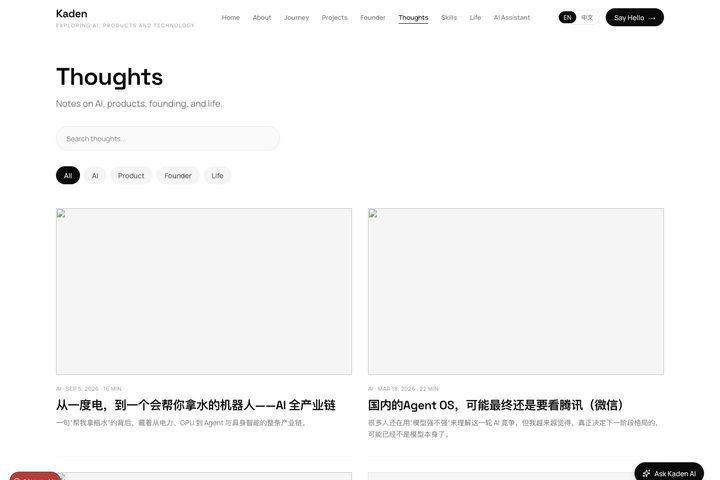The image size is (720, 480).
Task: Go to the Life nav link
Action: tap(475, 17)
